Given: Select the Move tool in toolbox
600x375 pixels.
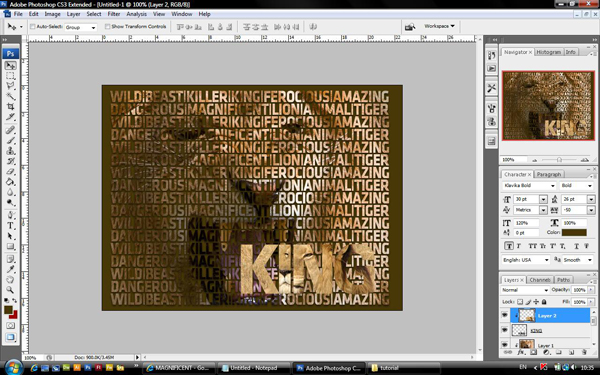Looking at the screenshot, I should tap(10, 66).
